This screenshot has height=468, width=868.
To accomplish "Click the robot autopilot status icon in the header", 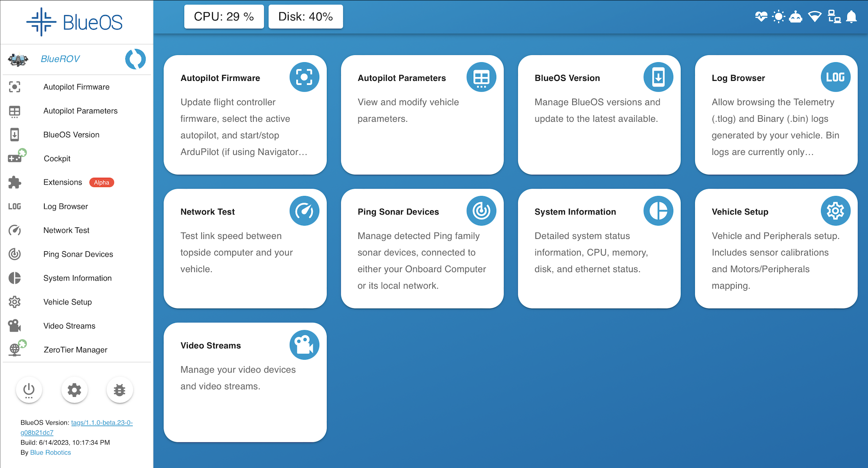I will coord(796,16).
